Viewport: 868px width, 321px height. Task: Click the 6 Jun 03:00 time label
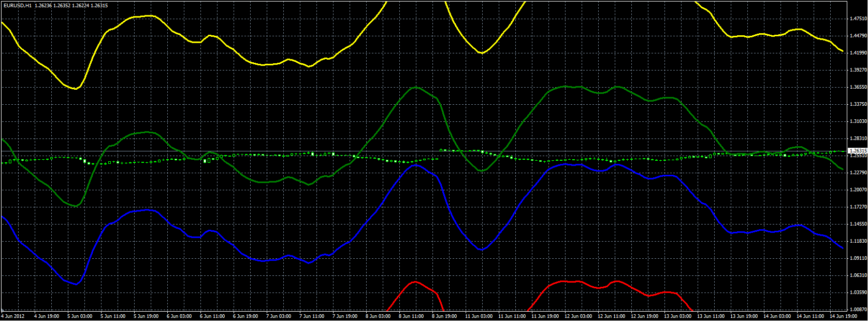click(x=179, y=316)
